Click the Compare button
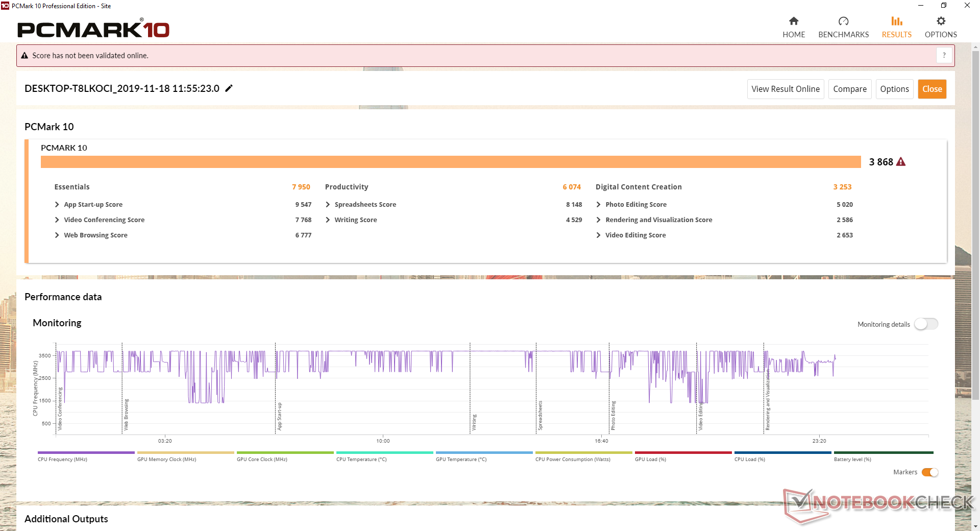Screen dimensions: 980x531 [x=850, y=89]
